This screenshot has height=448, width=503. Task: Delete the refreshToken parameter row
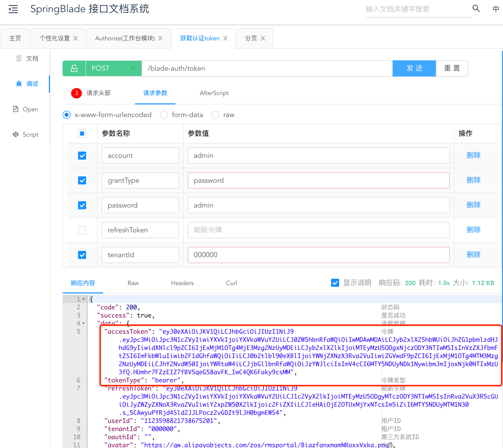tap(473, 230)
